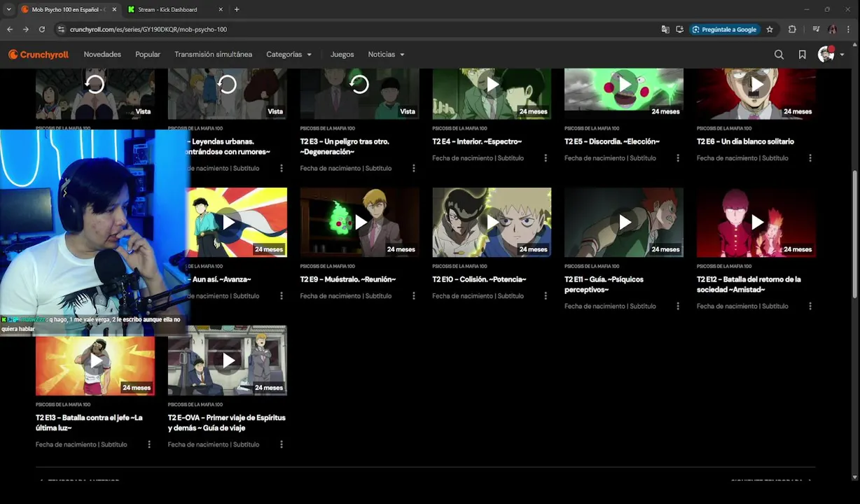Open the tab search chevron in Chrome

click(x=8, y=9)
